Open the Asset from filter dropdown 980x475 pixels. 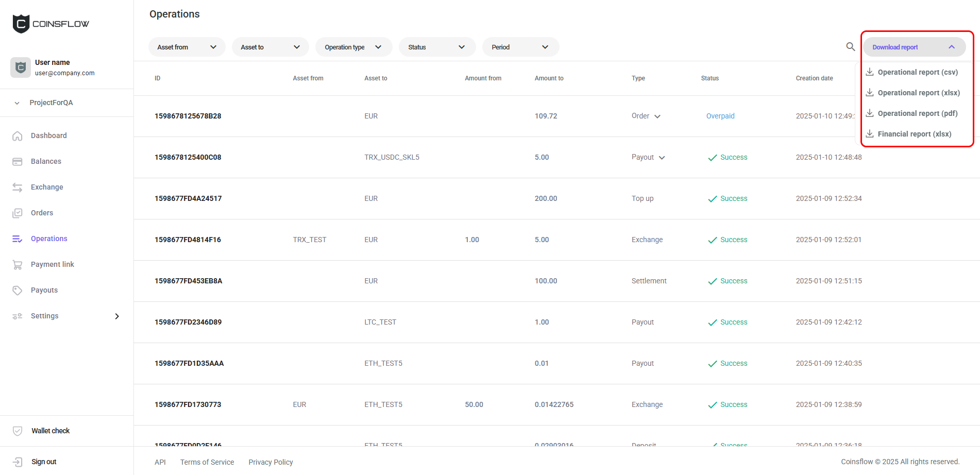[187, 47]
